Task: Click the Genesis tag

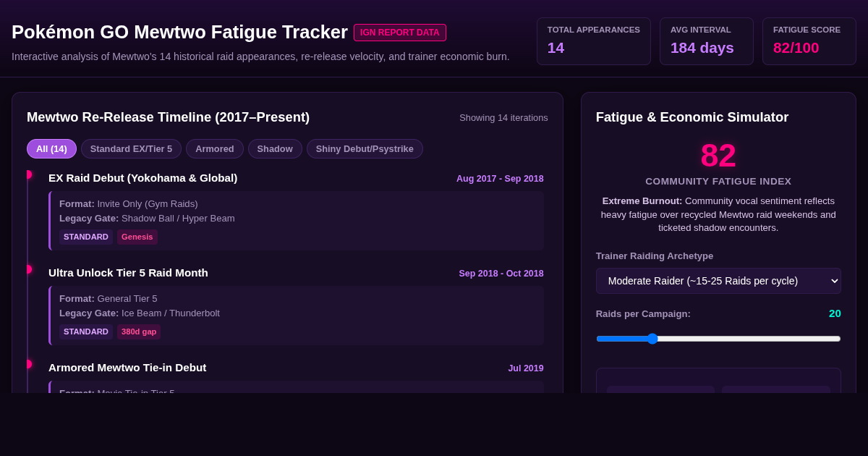Action: pyautogui.click(x=137, y=237)
